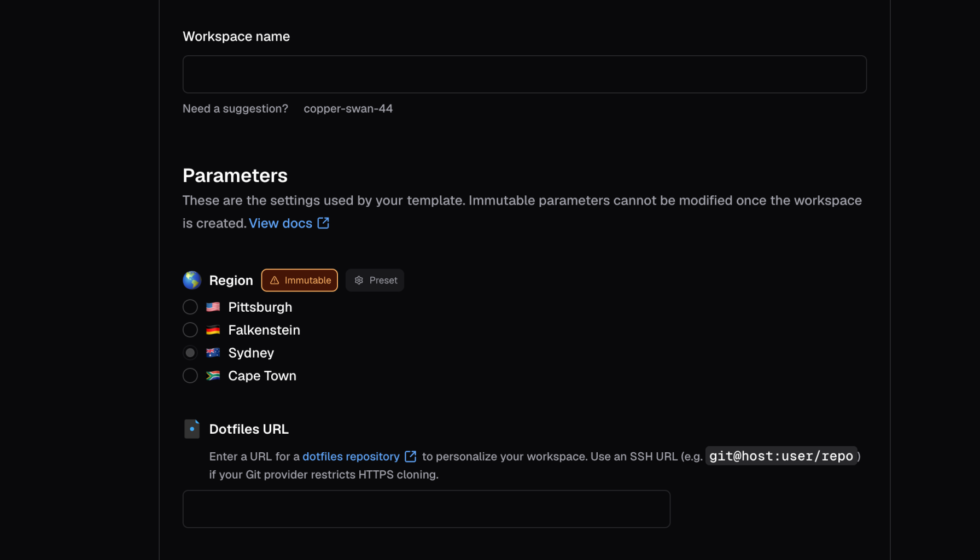Click the Region parameter label
This screenshot has width=980, height=560.
point(231,281)
